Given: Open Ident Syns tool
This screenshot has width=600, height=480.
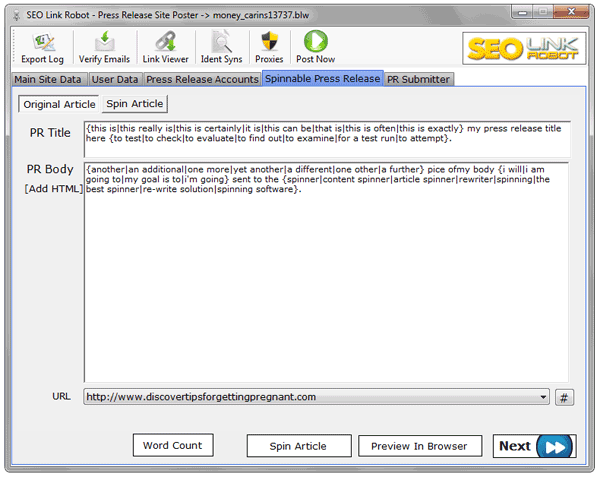Looking at the screenshot, I should pyautogui.click(x=221, y=48).
